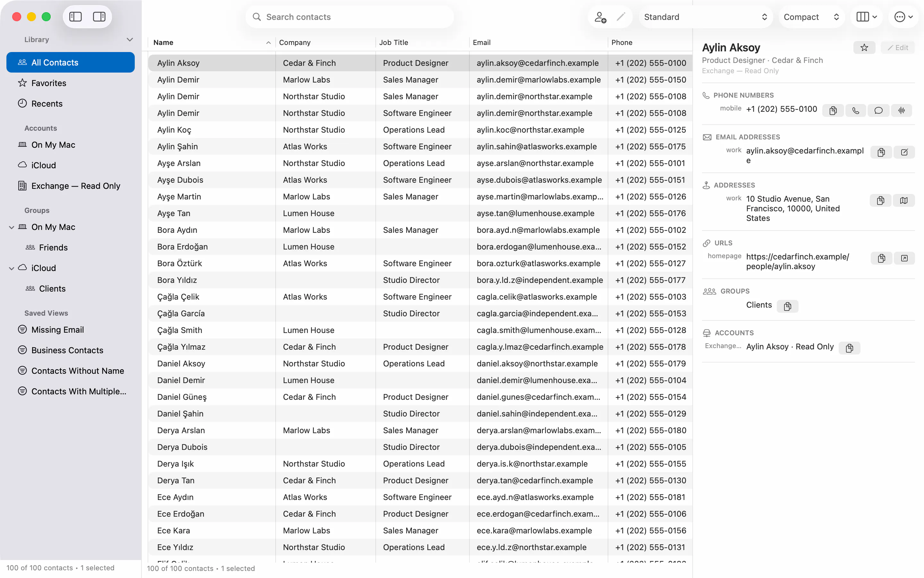Open the Compact density dropdown

(811, 17)
